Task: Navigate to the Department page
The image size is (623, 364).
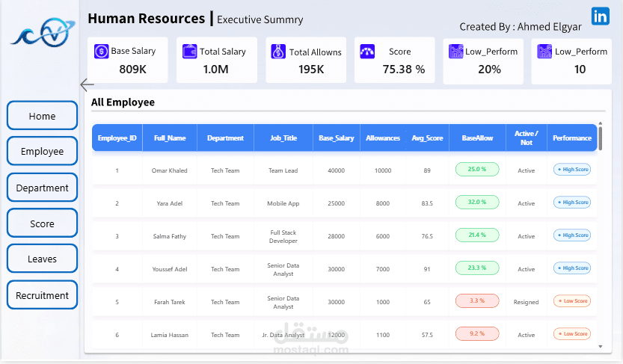Action: (42, 188)
